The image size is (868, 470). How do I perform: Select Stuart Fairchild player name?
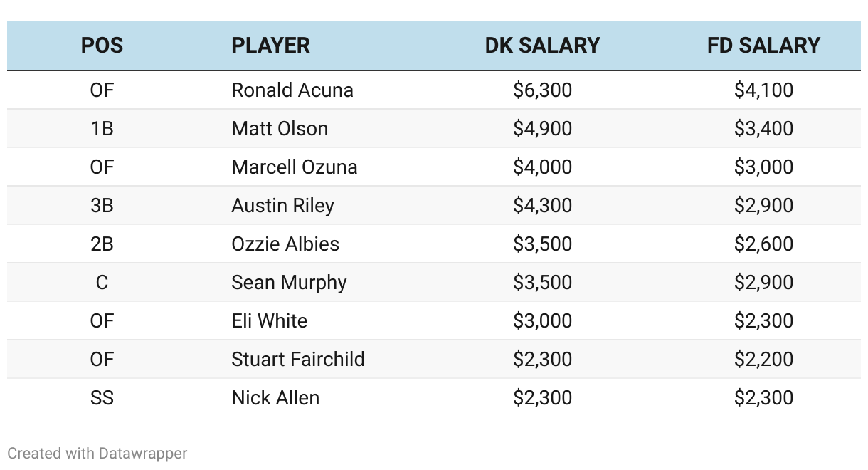point(298,360)
